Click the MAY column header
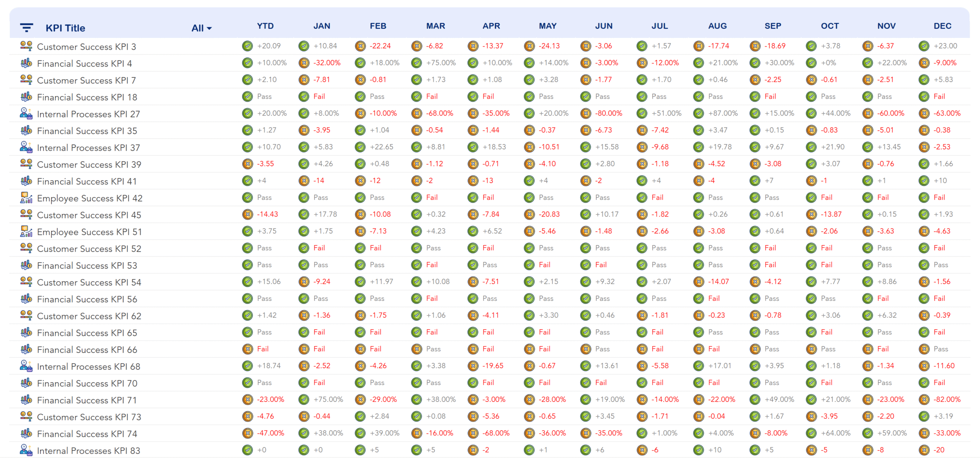Viewport: 980px width, 460px height. point(547,26)
